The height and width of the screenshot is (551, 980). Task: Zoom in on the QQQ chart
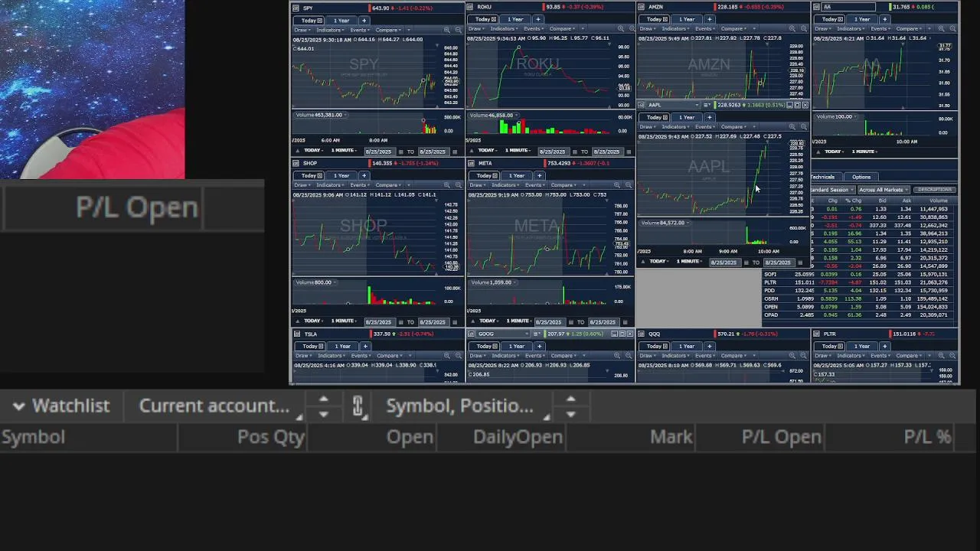pyautogui.click(x=791, y=355)
